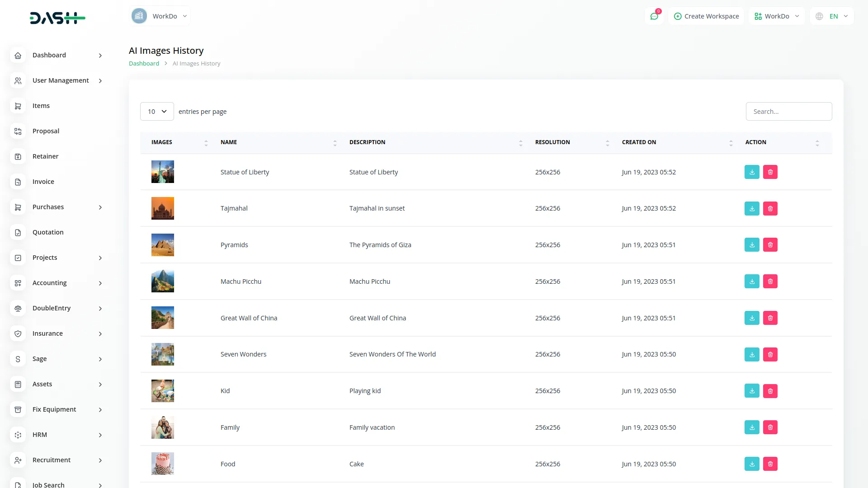Click Create Workspace button
The width and height of the screenshot is (868, 488).
pos(706,16)
